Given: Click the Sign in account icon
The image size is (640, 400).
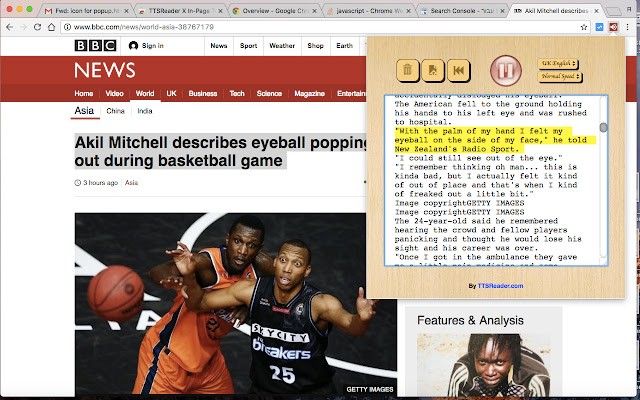Looking at the screenshot, I should [134, 46].
